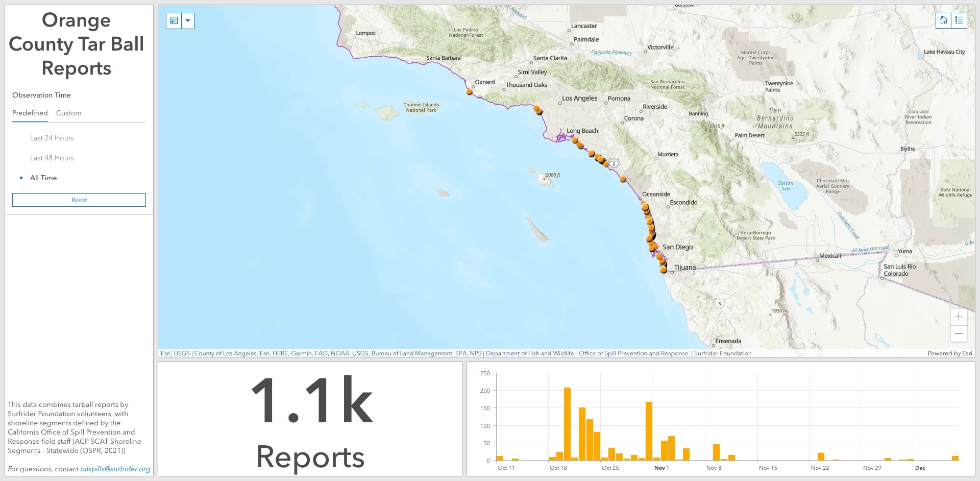Click the Interstate 5 highway shield
980x481 pixels.
615,164
